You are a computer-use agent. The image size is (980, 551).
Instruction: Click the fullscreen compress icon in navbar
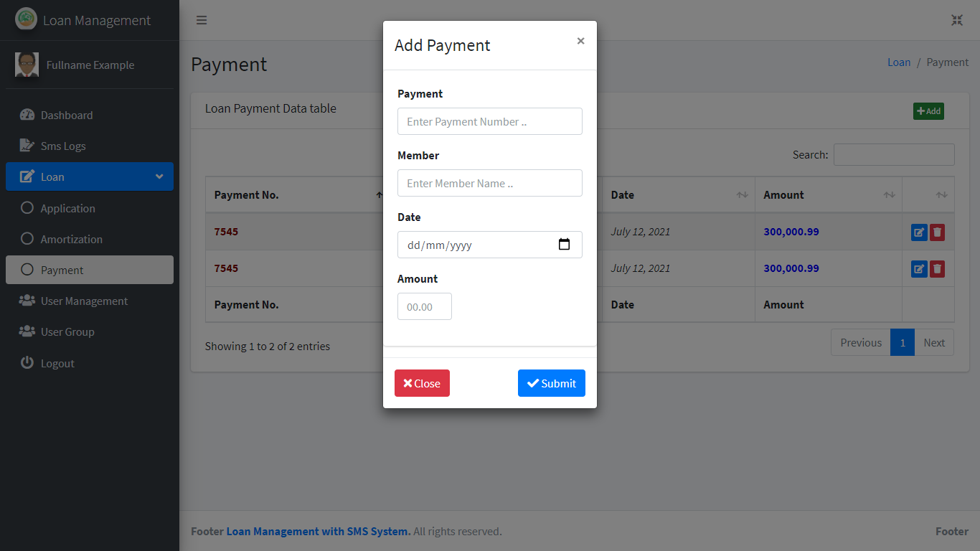coord(957,20)
